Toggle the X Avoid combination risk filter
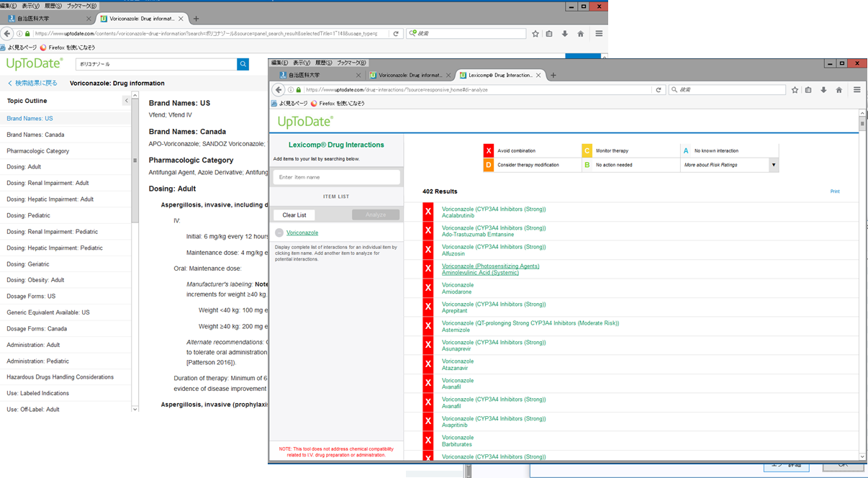The image size is (868, 478). coord(489,150)
